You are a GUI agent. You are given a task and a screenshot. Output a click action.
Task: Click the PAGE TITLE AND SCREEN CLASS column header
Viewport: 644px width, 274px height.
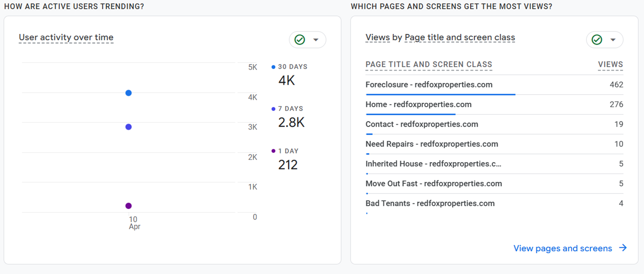pyautogui.click(x=429, y=64)
